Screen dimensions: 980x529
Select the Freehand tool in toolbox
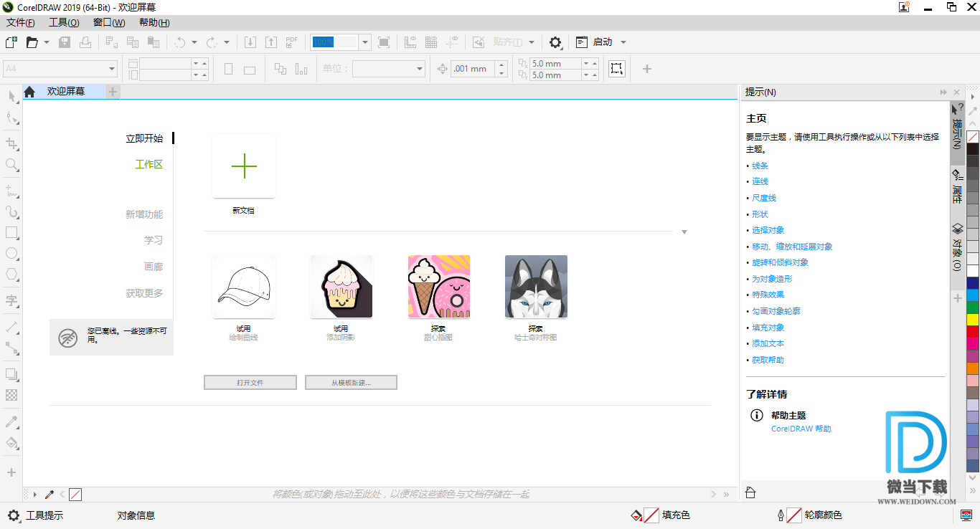pos(11,191)
